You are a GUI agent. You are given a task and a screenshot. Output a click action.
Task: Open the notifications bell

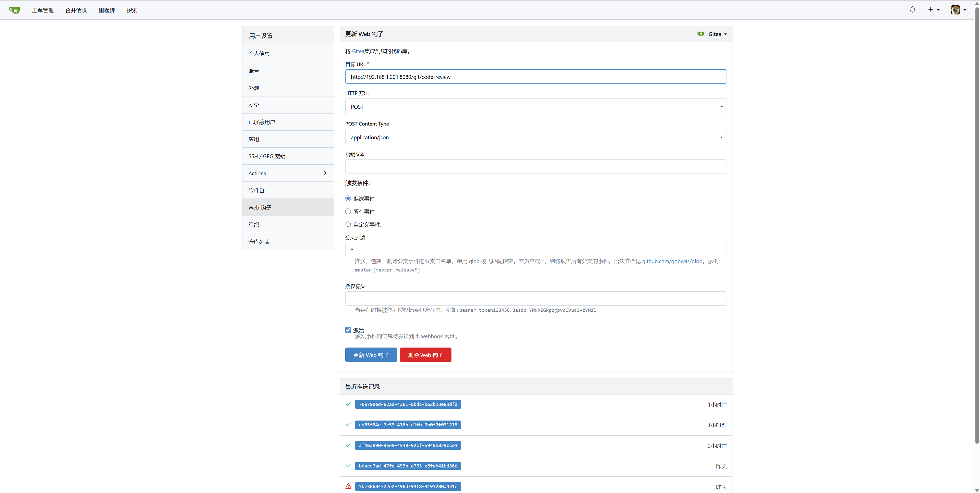coord(913,9)
